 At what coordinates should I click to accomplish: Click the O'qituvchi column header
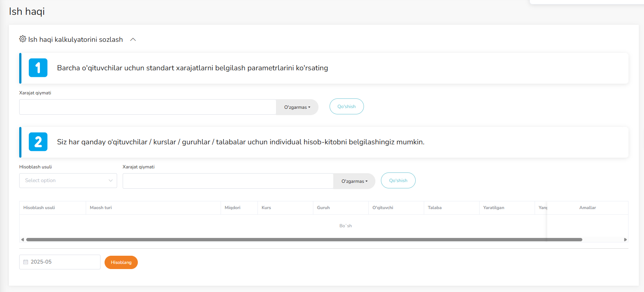tap(383, 208)
